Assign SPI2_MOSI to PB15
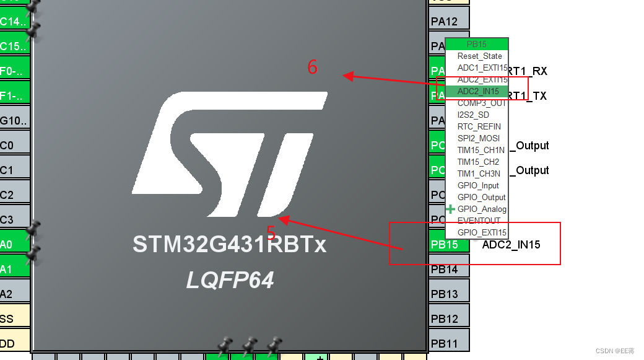The width and height of the screenshot is (644, 360). click(479, 139)
